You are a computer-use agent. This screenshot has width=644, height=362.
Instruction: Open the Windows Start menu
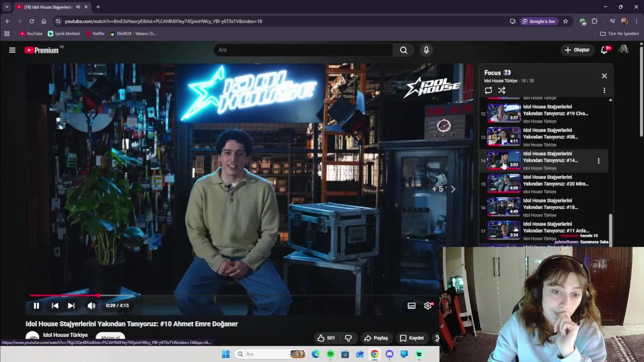(226, 354)
